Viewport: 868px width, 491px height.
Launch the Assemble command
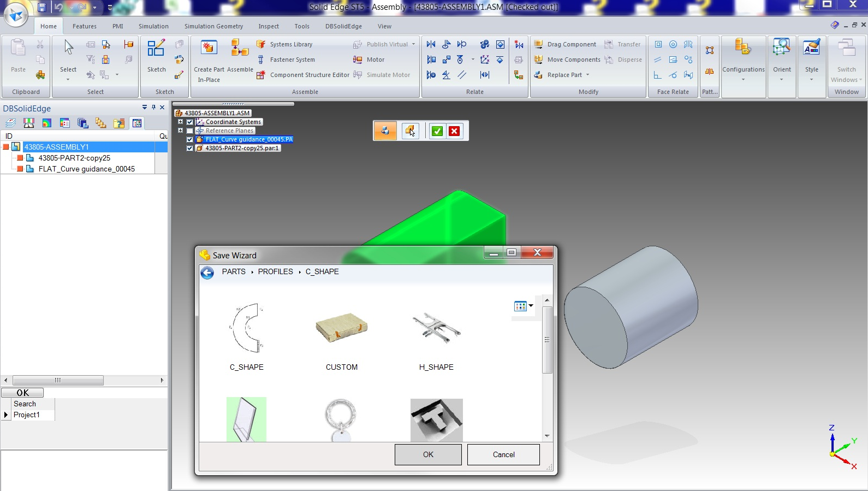pos(240,56)
